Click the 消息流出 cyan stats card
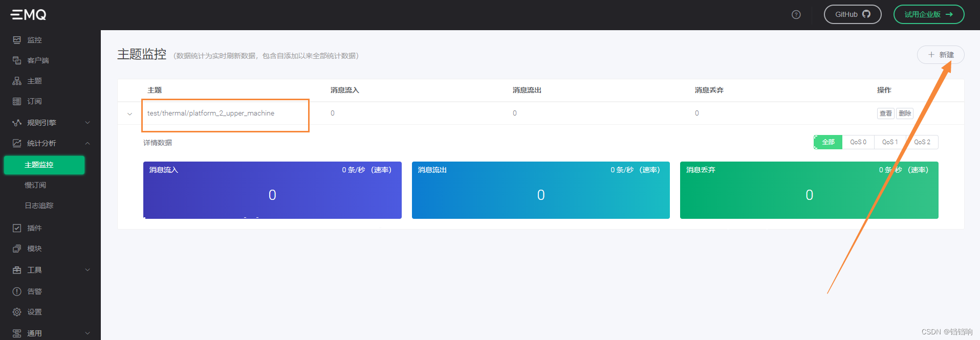The width and height of the screenshot is (980, 340). point(541,190)
